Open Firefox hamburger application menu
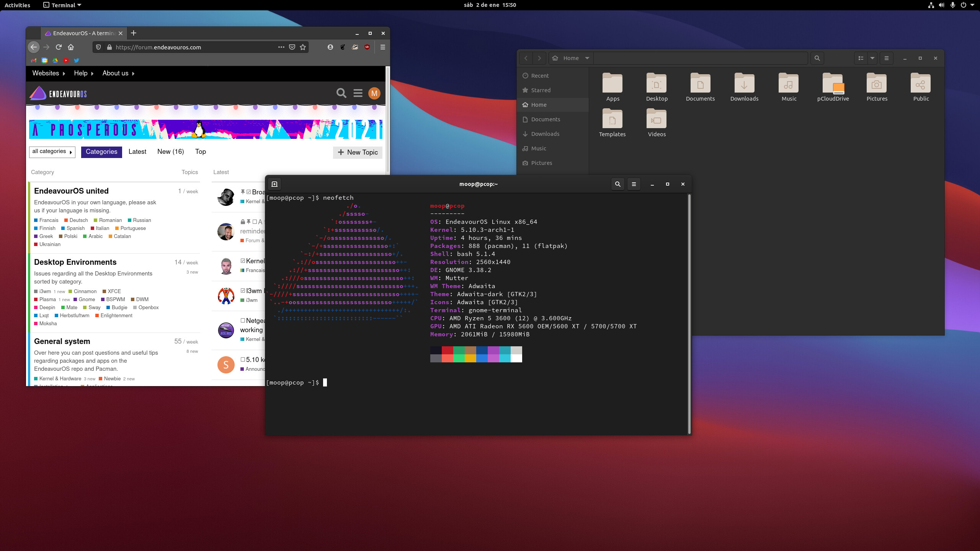This screenshot has width=980, height=551. pos(382,47)
